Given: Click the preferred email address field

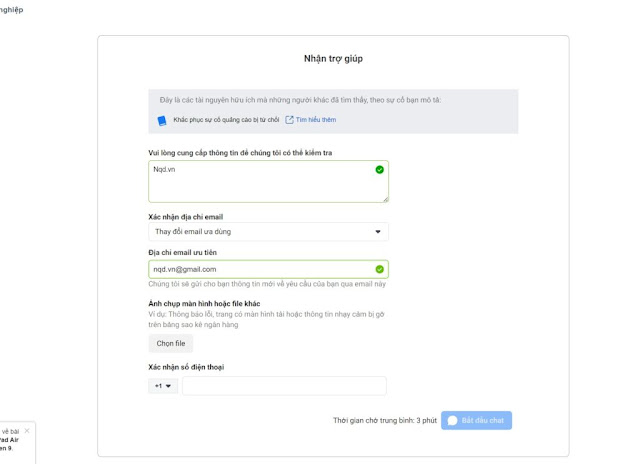Looking at the screenshot, I should [x=258, y=269].
